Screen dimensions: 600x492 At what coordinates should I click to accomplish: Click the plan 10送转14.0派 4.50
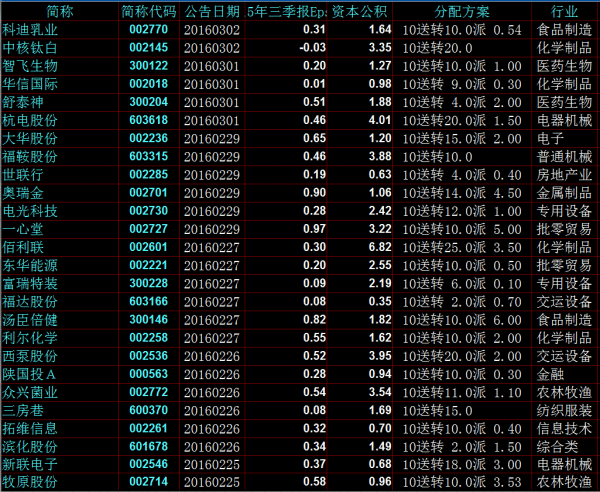[x=462, y=193]
